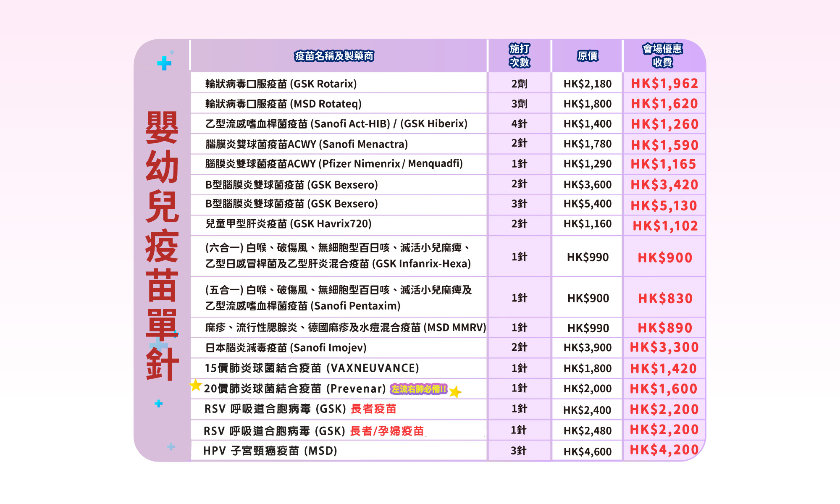The width and height of the screenshot is (840, 504).
Task: Click discount price HK$1,420
Action: coord(664,369)
